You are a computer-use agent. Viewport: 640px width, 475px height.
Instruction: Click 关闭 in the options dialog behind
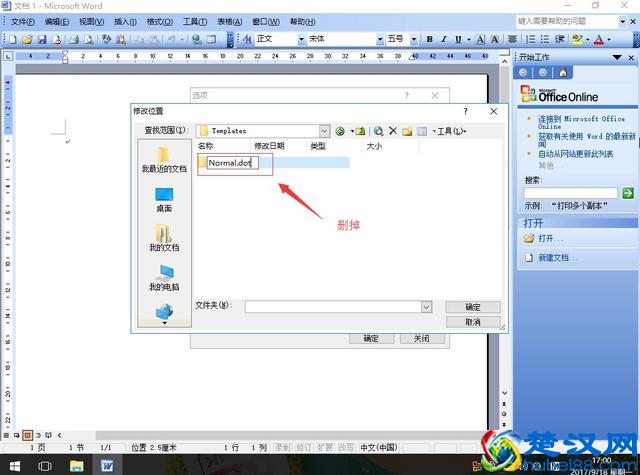pyautogui.click(x=422, y=338)
